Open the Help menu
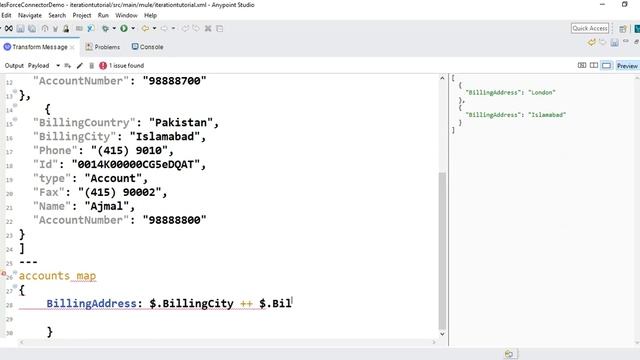This screenshot has height=360, width=640. coord(150,15)
